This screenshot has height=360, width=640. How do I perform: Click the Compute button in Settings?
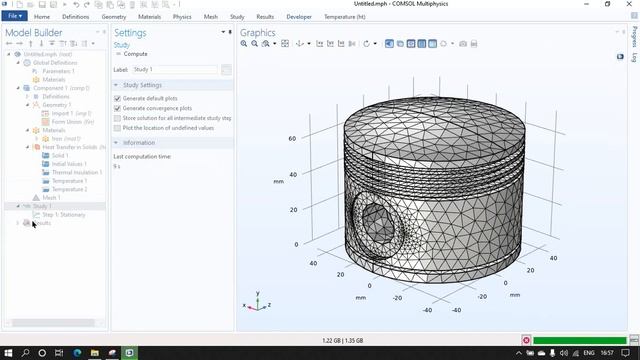[x=132, y=54]
